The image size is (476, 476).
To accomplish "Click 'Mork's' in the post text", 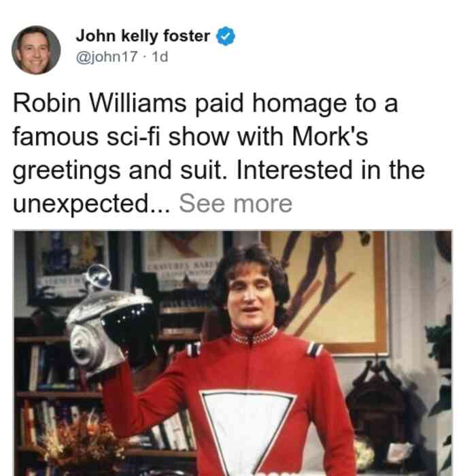I will pos(330,136).
